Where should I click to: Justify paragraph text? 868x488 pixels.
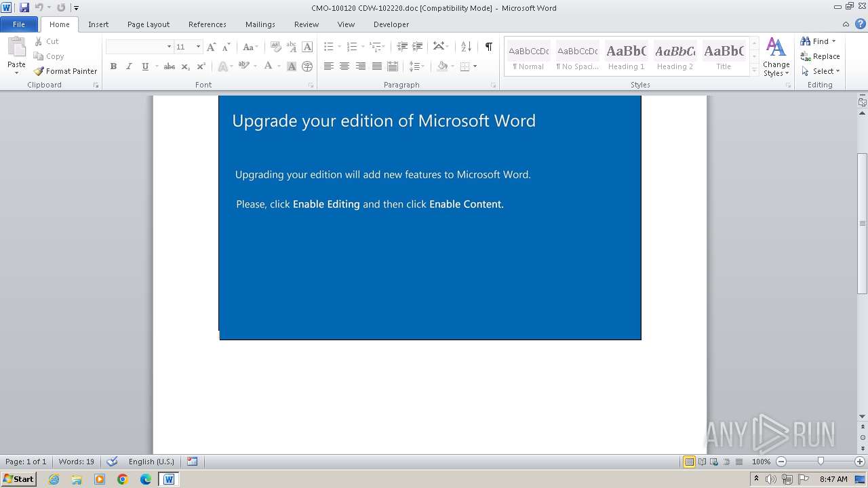[376, 66]
